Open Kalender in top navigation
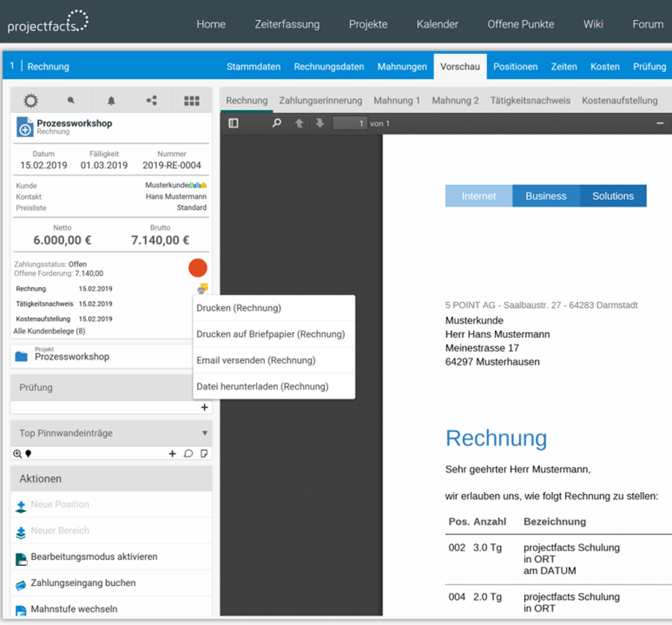 437,24
